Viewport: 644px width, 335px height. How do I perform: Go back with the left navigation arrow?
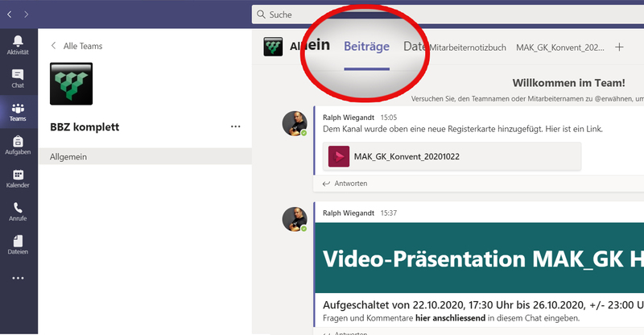click(x=10, y=14)
